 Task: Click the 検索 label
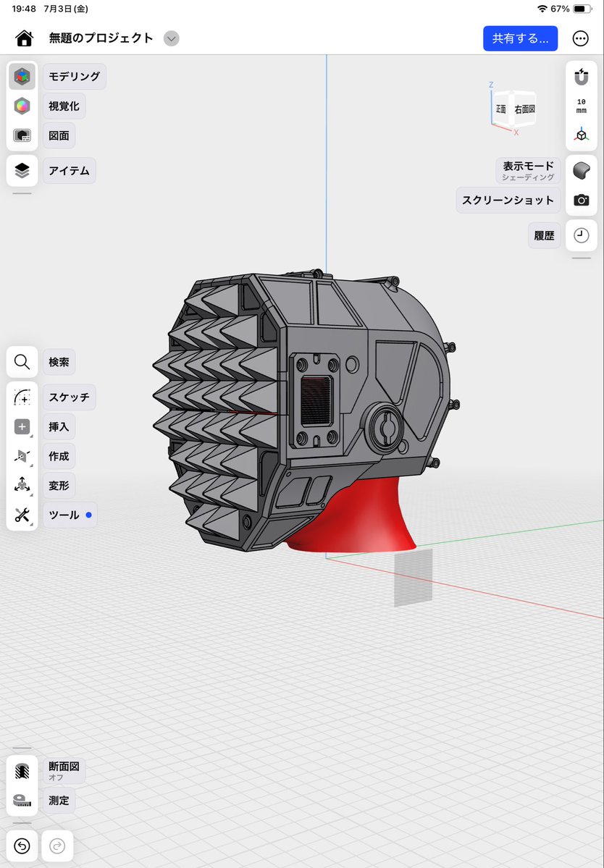click(x=59, y=362)
